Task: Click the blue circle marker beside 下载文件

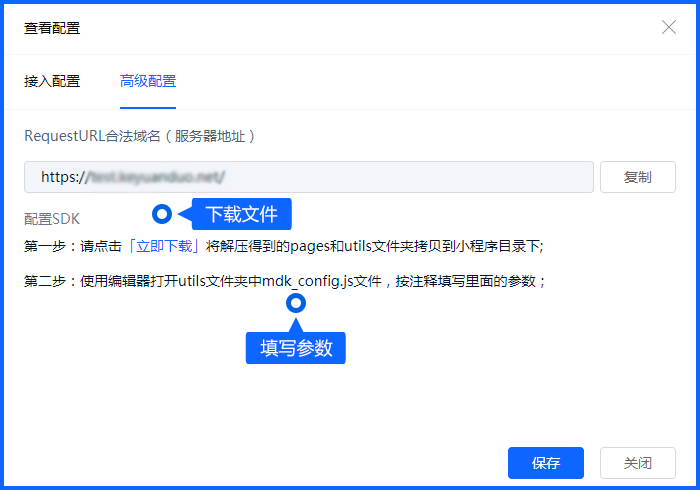Action: pos(161,214)
